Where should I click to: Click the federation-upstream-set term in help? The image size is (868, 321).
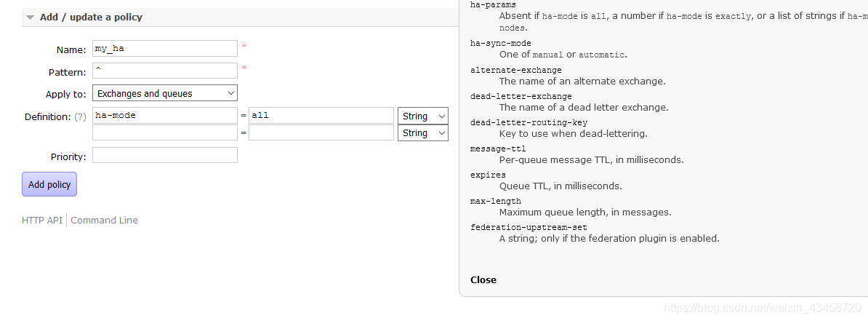529,227
